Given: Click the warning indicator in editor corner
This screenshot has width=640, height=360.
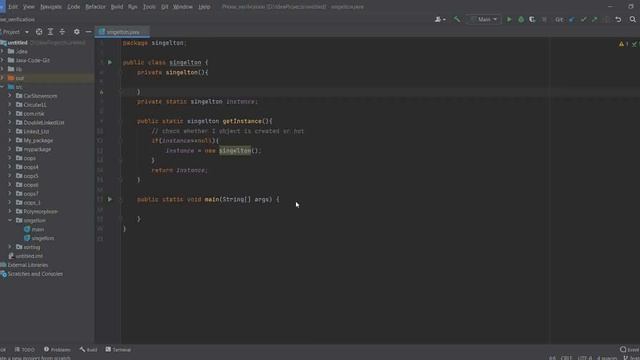Looking at the screenshot, I should click(623, 44).
